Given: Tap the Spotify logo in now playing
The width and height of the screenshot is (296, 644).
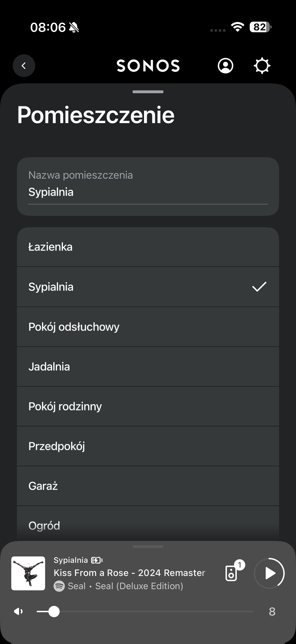Looking at the screenshot, I should pos(59,586).
